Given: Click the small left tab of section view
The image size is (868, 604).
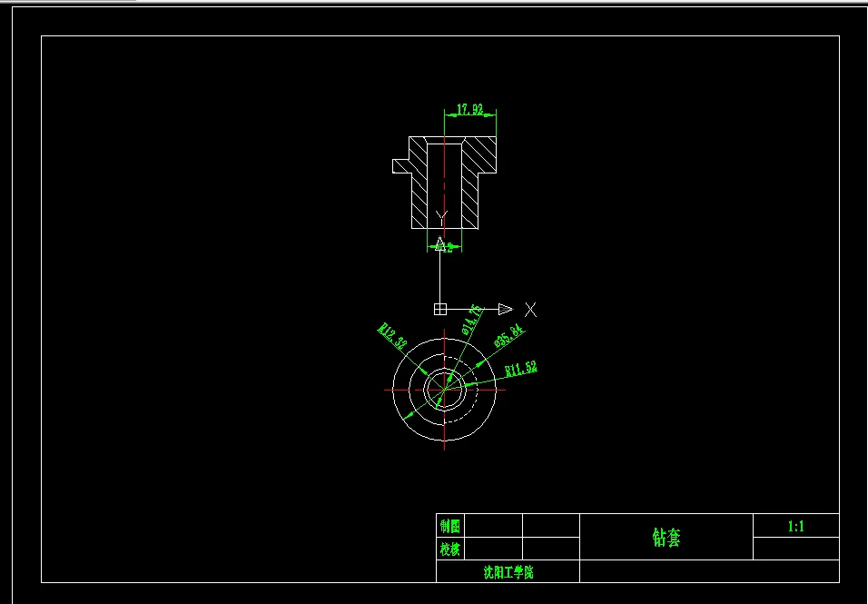Looking at the screenshot, I should pyautogui.click(x=400, y=166).
